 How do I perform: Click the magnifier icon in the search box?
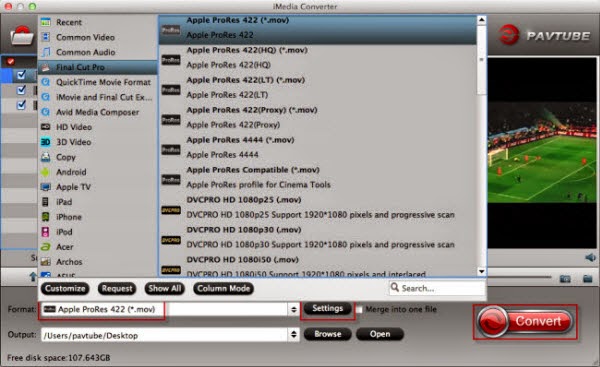(395, 287)
